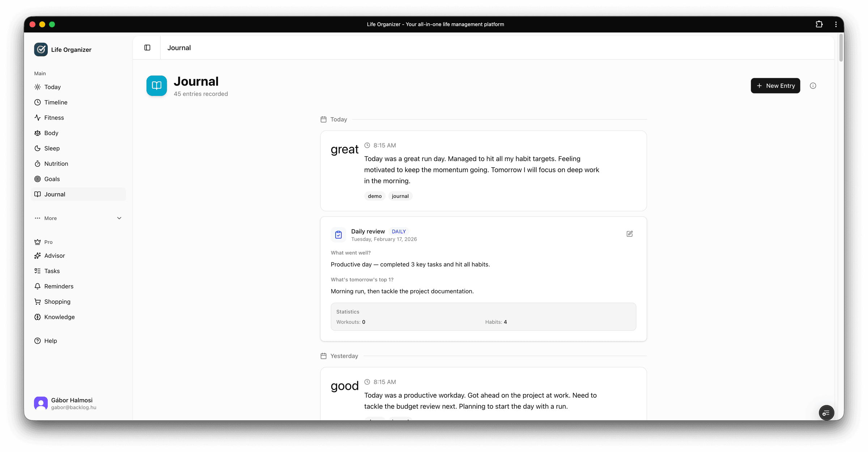Viewport: 868px width, 452px height.
Task: Open Sleep using the moon icon
Action: pyautogui.click(x=38, y=148)
